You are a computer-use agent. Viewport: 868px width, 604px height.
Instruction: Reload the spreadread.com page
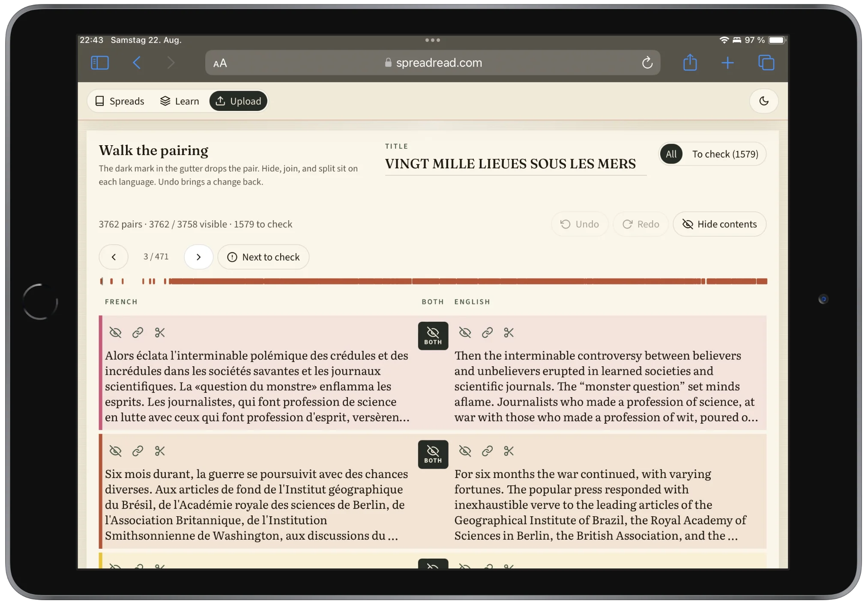pyautogui.click(x=647, y=63)
